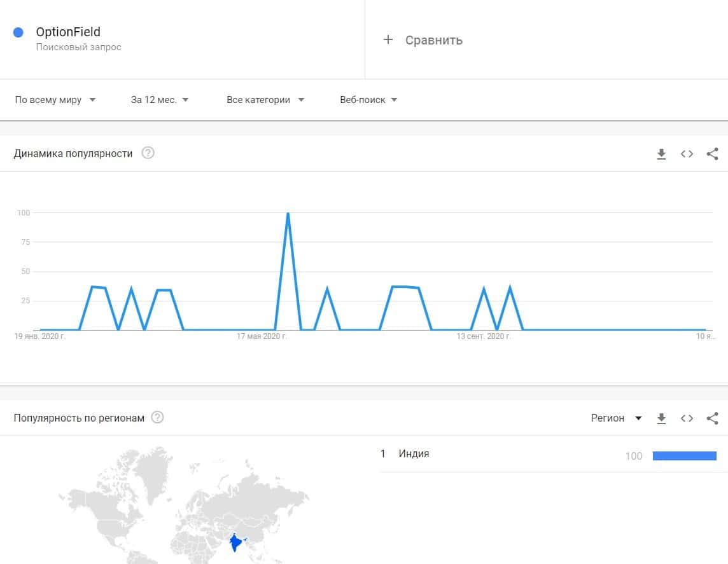The image size is (728, 564).
Task: Open the Все категории dropdown
Action: (x=265, y=100)
